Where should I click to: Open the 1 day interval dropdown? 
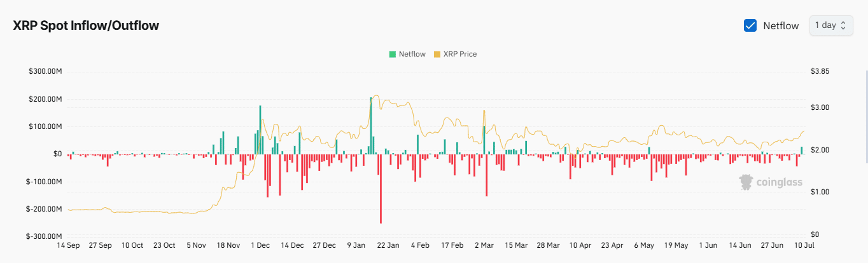831,25
